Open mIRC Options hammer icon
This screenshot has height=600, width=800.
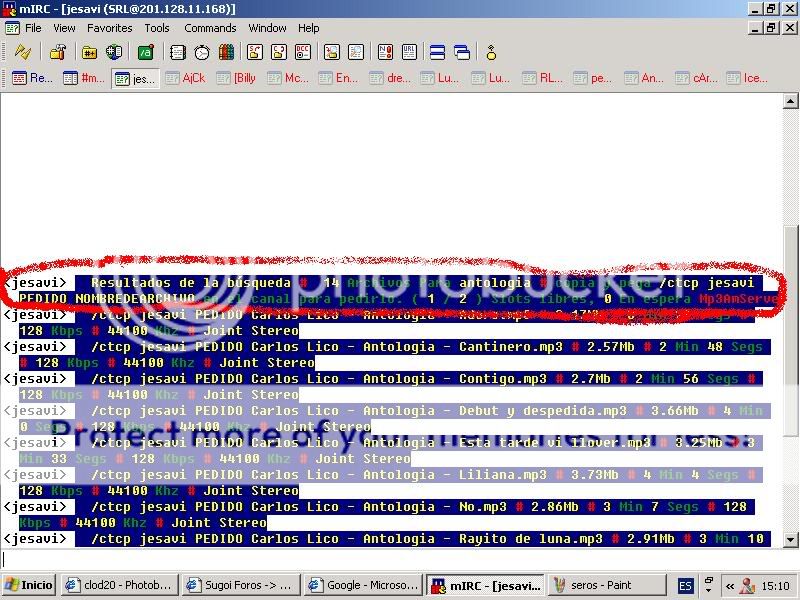(x=58, y=52)
